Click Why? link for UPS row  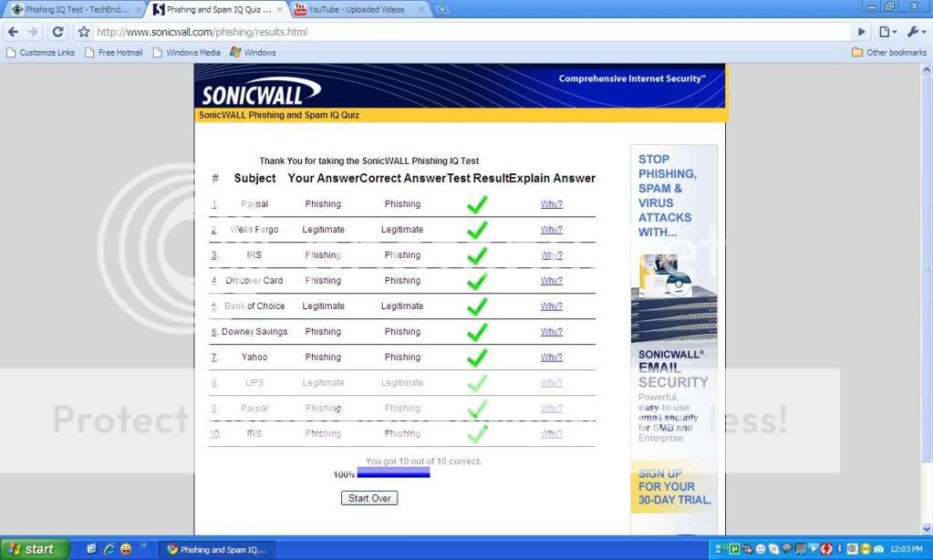(x=551, y=383)
